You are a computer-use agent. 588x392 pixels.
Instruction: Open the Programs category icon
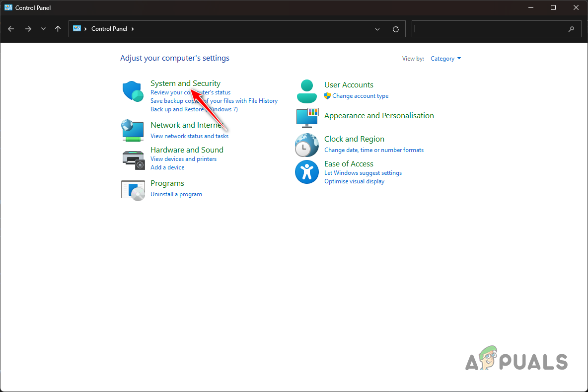133,190
